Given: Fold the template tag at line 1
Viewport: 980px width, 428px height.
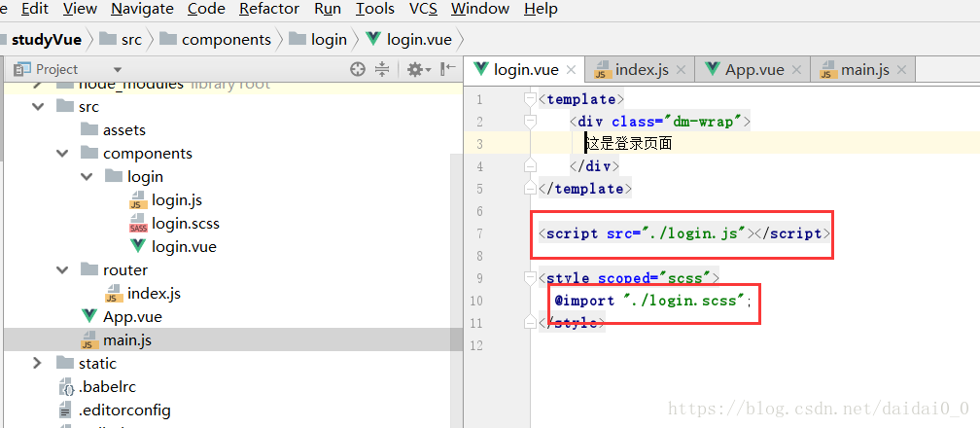Looking at the screenshot, I should click(530, 99).
